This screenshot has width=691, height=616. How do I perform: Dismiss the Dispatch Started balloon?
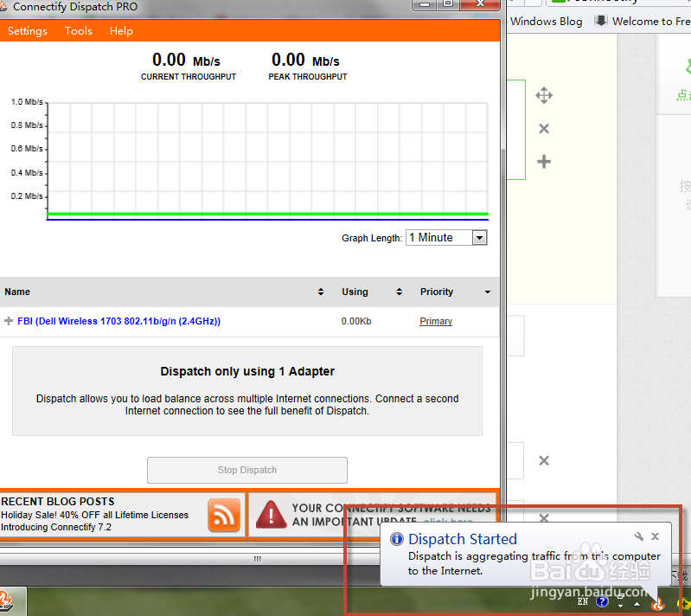[x=656, y=536]
